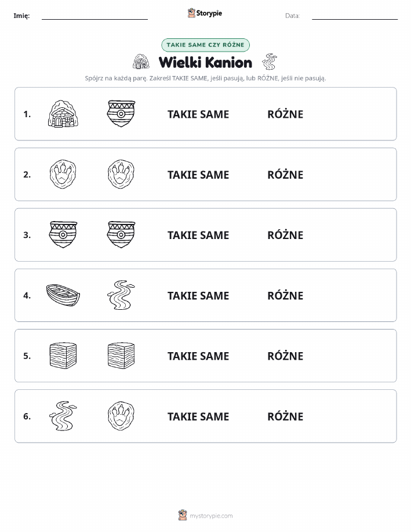This screenshot has width=411, height=532.
Task: Choose RÓŻNE for row 4
Action: click(x=285, y=295)
